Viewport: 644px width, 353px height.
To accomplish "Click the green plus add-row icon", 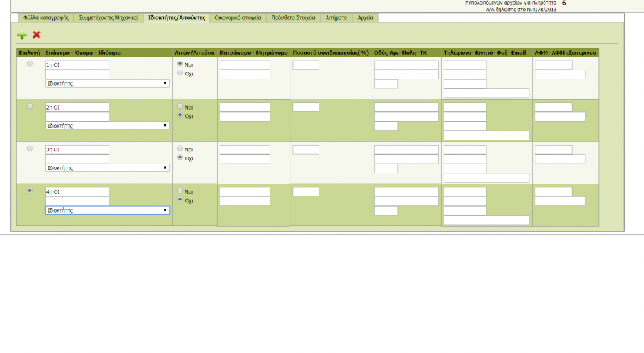I will [x=22, y=35].
